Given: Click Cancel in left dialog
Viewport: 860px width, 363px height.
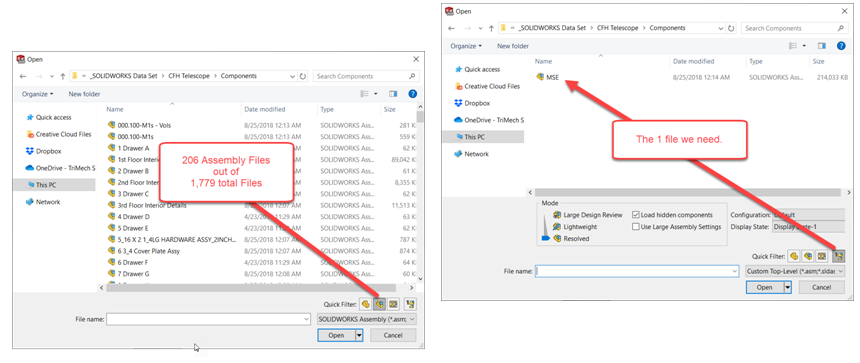Looking at the screenshot, I should click(x=393, y=335).
